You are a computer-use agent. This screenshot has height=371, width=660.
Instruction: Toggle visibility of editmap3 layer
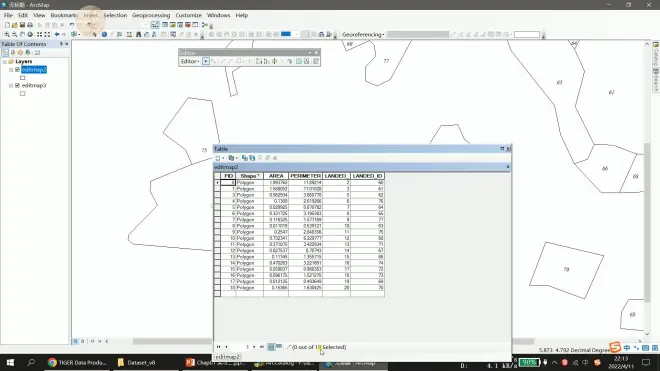click(17, 85)
